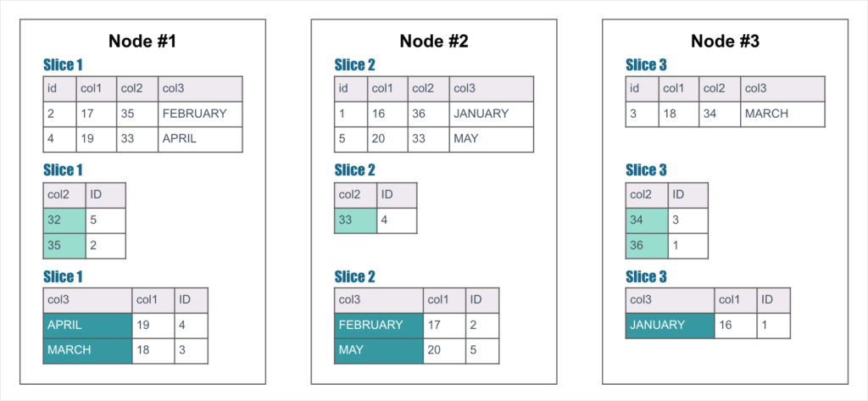The width and height of the screenshot is (868, 401).
Task: Click the Node #1 title
Action: coord(143,42)
